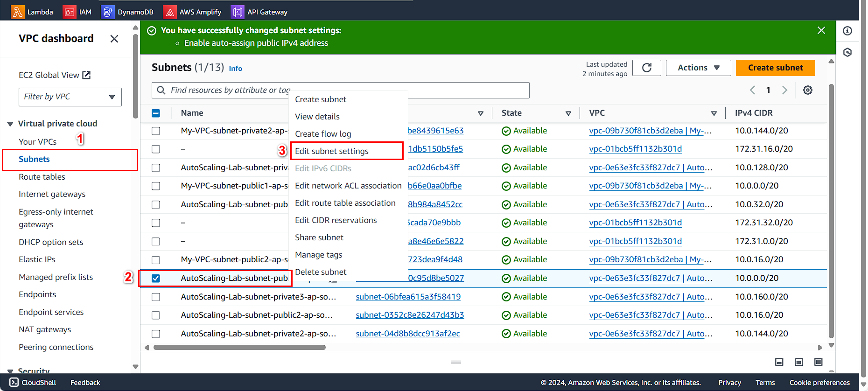Screen dimensions: 868x391
Task: Open the Internet gateways navigation item
Action: [52, 194]
